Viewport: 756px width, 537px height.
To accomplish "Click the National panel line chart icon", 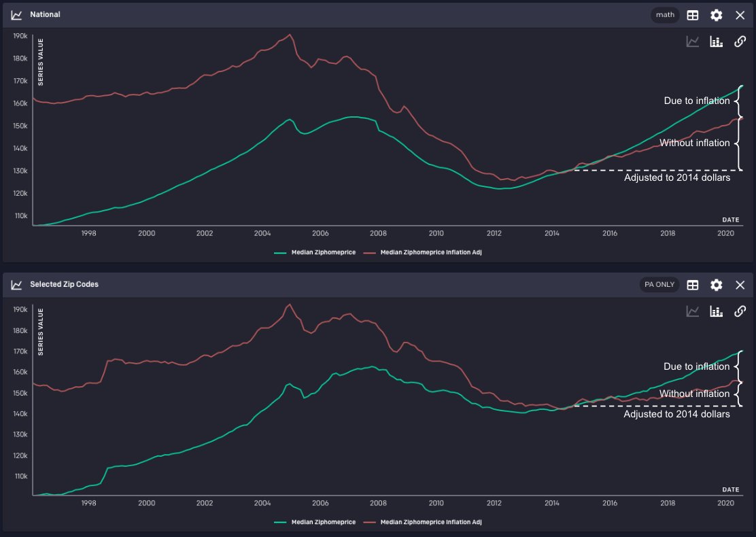I will coord(16,15).
